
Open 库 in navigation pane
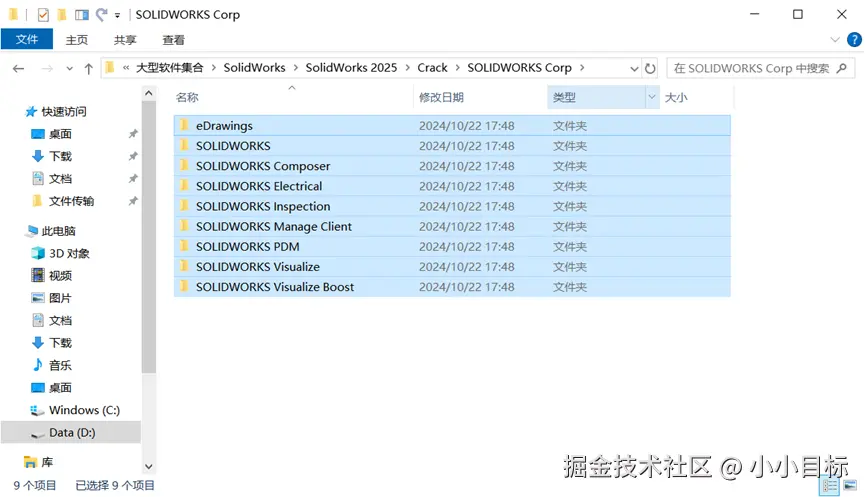47,462
